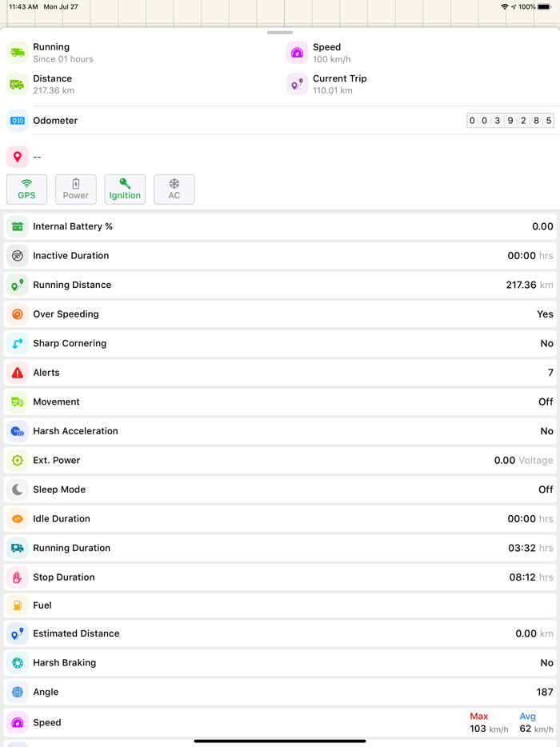Grab the sheet drag handle at top
This screenshot has width=560, height=747.
click(x=280, y=33)
